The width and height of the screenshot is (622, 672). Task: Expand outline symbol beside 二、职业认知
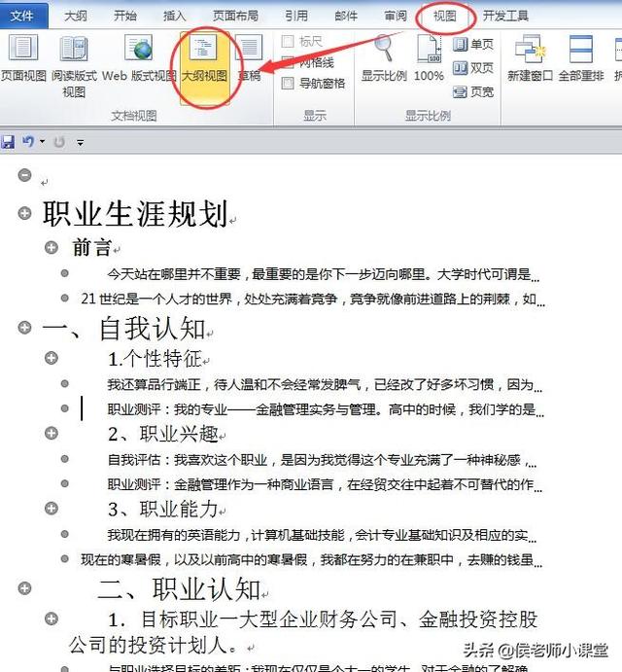[x=25, y=588]
